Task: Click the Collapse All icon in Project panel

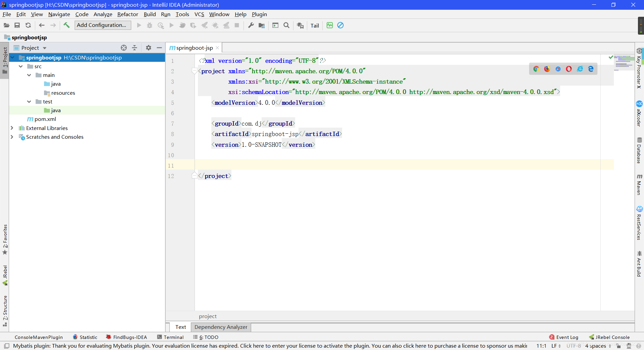Action: [x=135, y=48]
